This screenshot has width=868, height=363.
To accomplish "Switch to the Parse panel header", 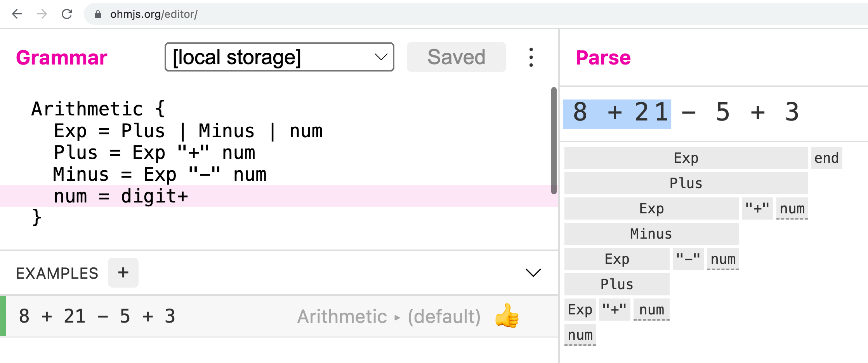I will [603, 58].
